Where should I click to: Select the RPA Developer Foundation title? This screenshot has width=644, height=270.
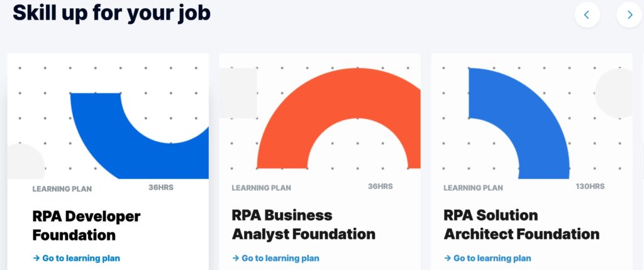tap(86, 226)
